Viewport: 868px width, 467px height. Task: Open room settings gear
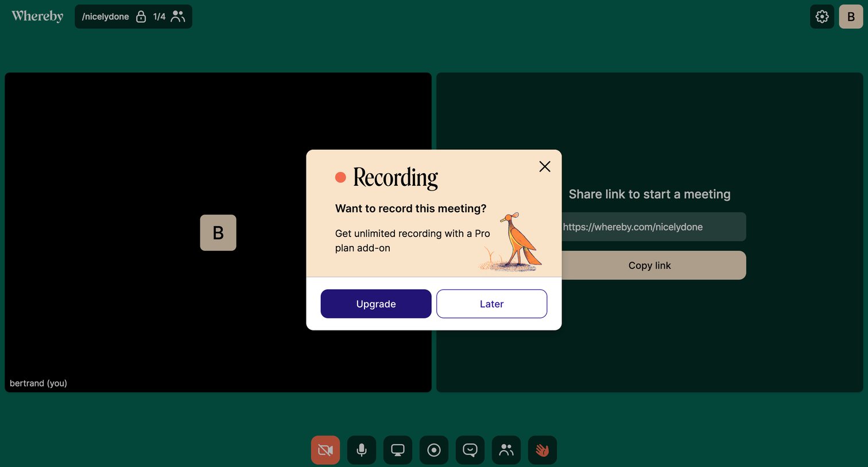tap(822, 17)
